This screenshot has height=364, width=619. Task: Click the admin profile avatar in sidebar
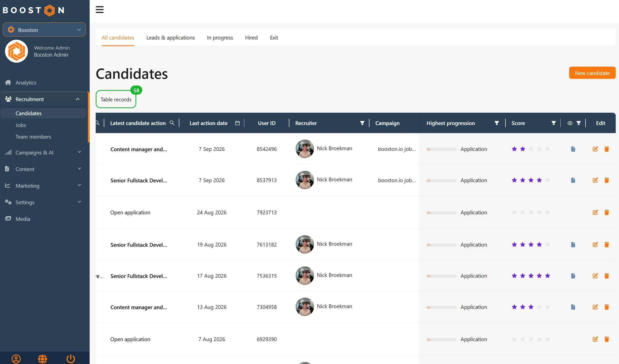(x=16, y=51)
